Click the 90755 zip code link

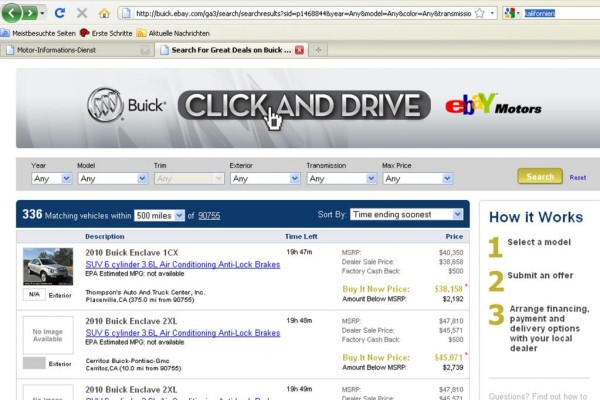(209, 216)
